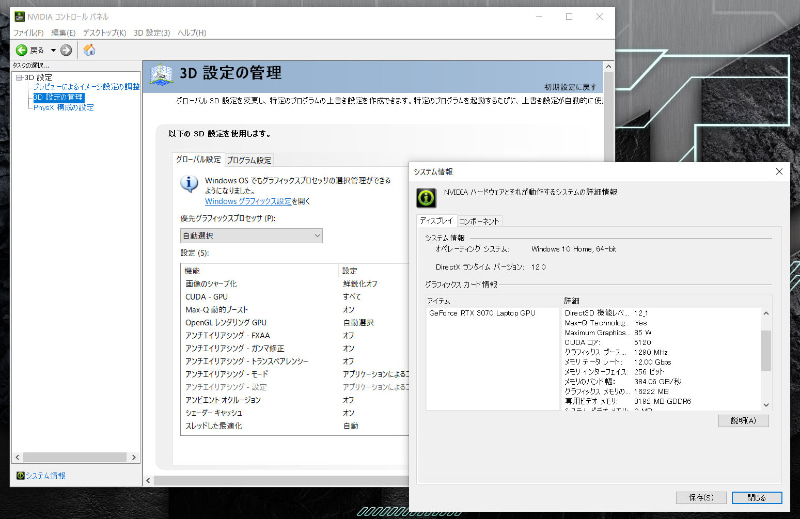800x519 pixels.
Task: Click scroll-up arrow of main settings pane
Action: [x=608, y=66]
